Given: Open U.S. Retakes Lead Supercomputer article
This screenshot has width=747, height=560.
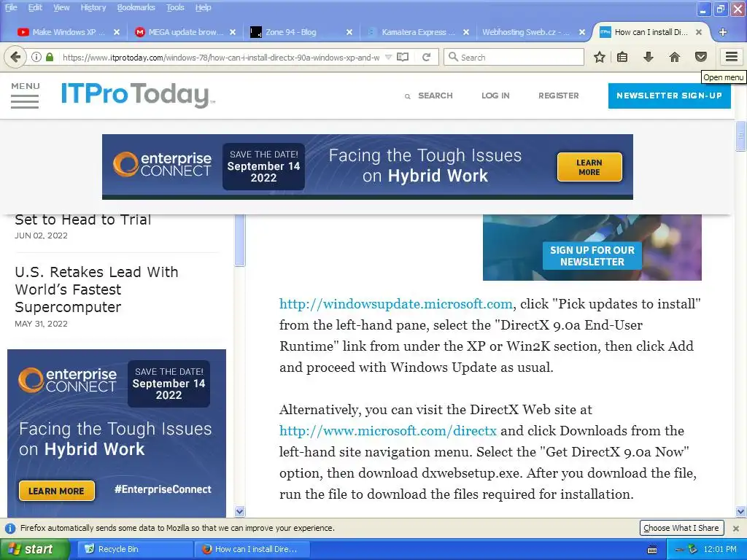Looking at the screenshot, I should click(96, 289).
